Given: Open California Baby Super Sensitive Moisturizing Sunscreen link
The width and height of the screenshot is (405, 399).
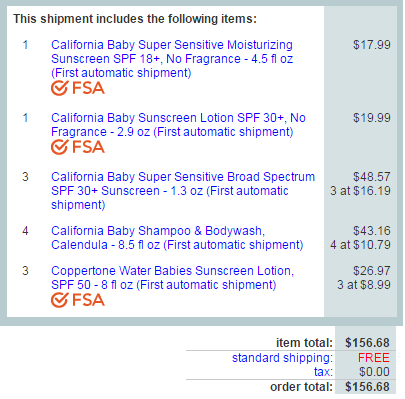Looking at the screenshot, I should [x=172, y=59].
